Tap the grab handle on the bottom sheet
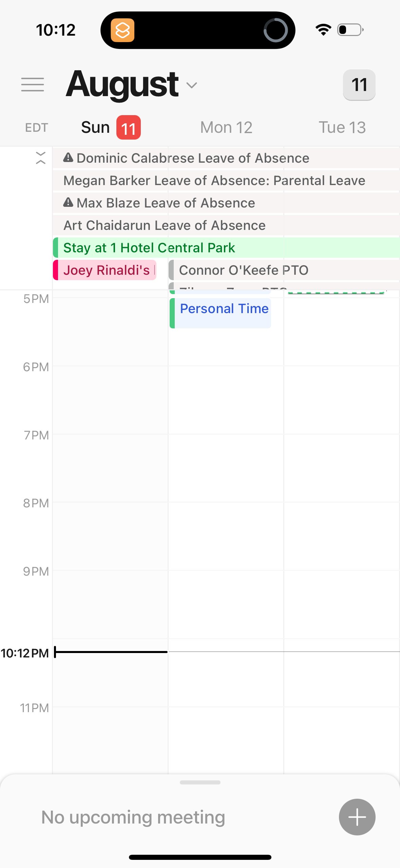The height and width of the screenshot is (868, 400). tap(200, 782)
